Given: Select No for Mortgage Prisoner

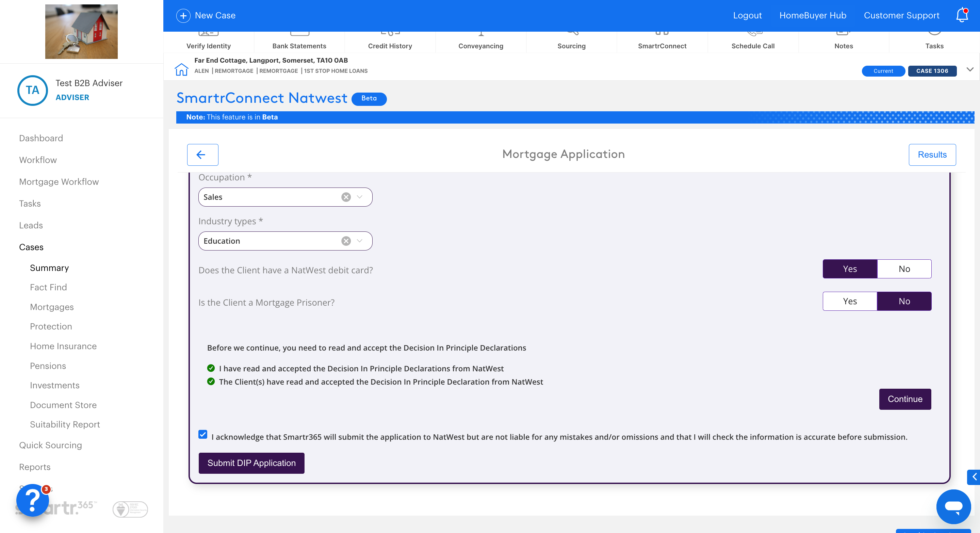Looking at the screenshot, I should (x=904, y=301).
